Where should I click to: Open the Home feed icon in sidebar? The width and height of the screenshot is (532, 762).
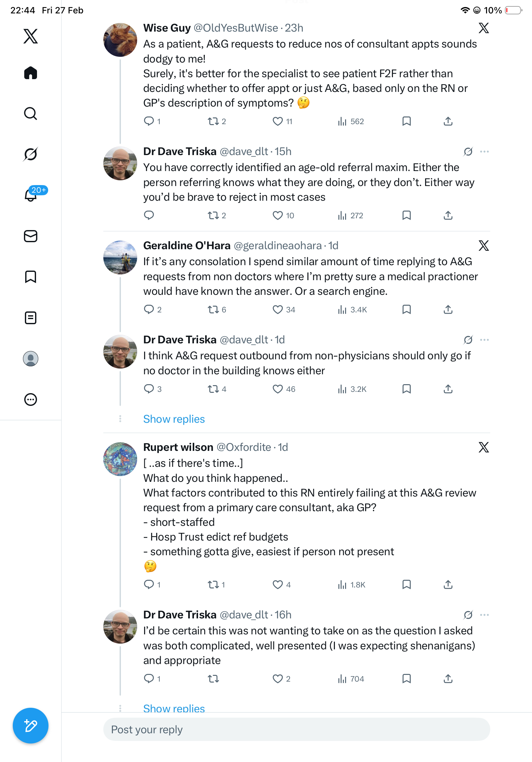[31, 73]
